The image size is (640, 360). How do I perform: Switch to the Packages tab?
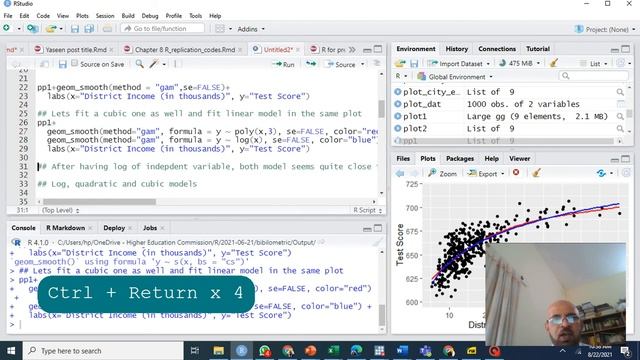[460, 158]
